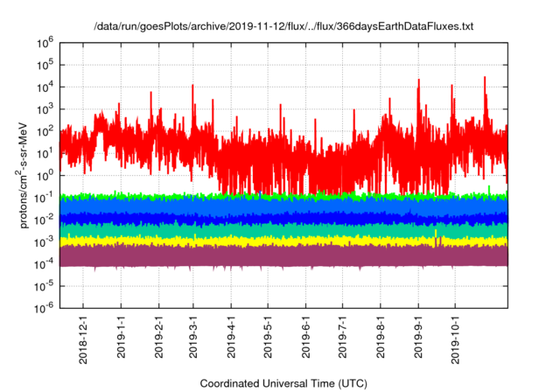Click the 10^-4 y-axis tick label

[x=45, y=264]
